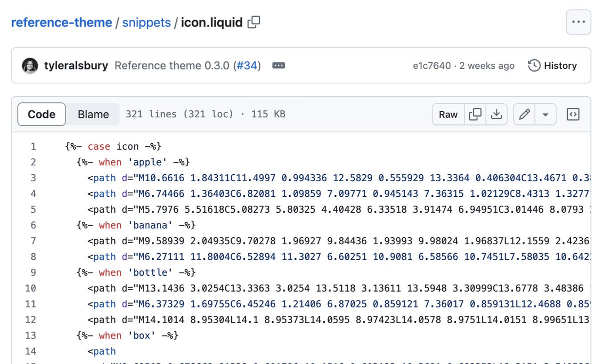Open the tyleralsbury profile link
The height and width of the screenshot is (364, 600).
click(x=76, y=65)
